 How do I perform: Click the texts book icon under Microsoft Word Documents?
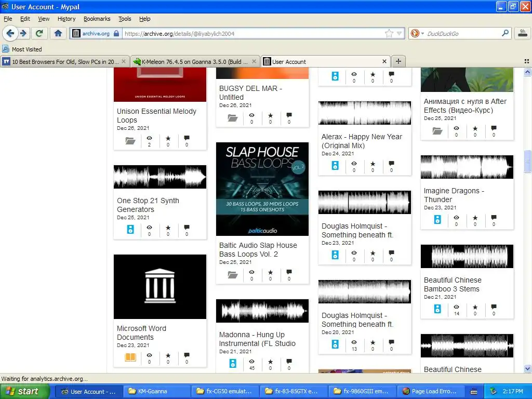click(130, 357)
